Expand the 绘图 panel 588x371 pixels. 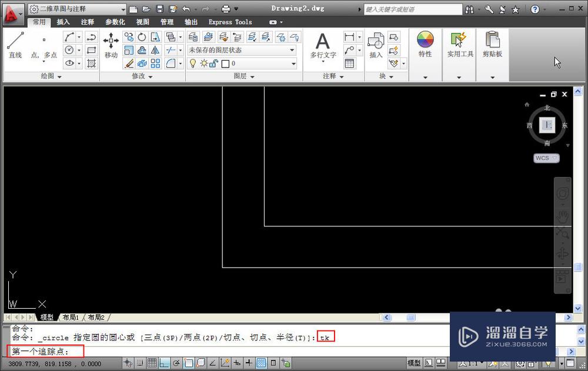click(51, 76)
